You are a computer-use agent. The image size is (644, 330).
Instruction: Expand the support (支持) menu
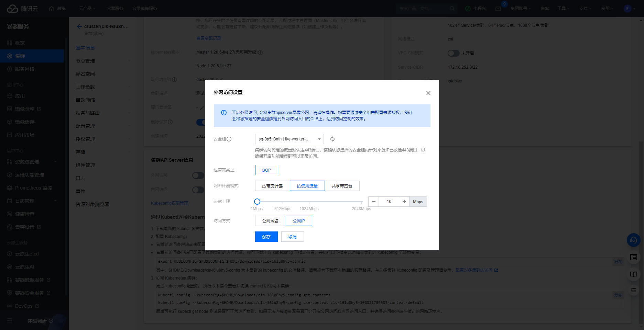585,9
